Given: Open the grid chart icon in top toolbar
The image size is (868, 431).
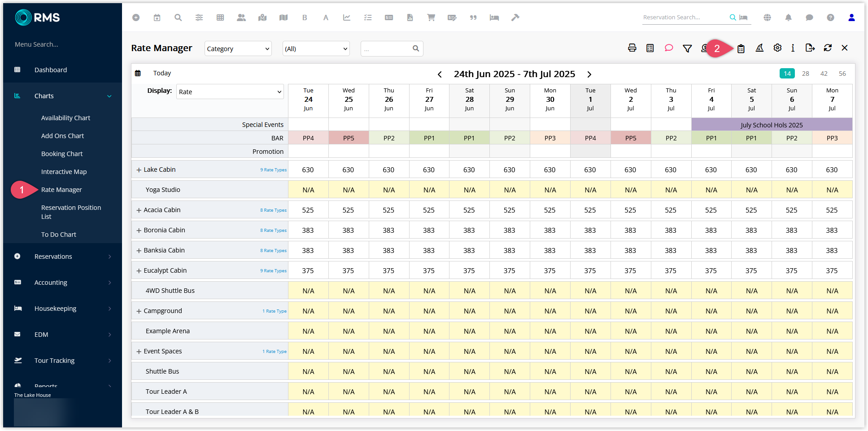Looking at the screenshot, I should point(220,17).
